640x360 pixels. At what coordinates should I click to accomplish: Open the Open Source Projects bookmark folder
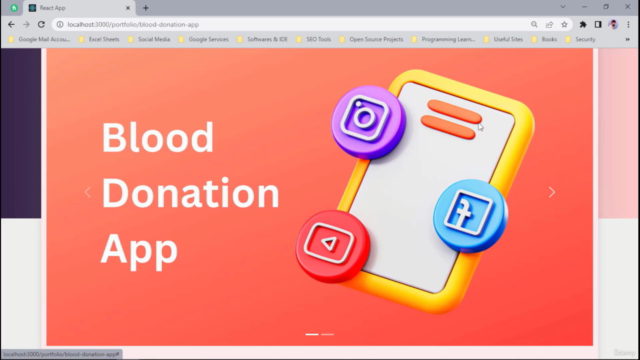pyautogui.click(x=371, y=39)
